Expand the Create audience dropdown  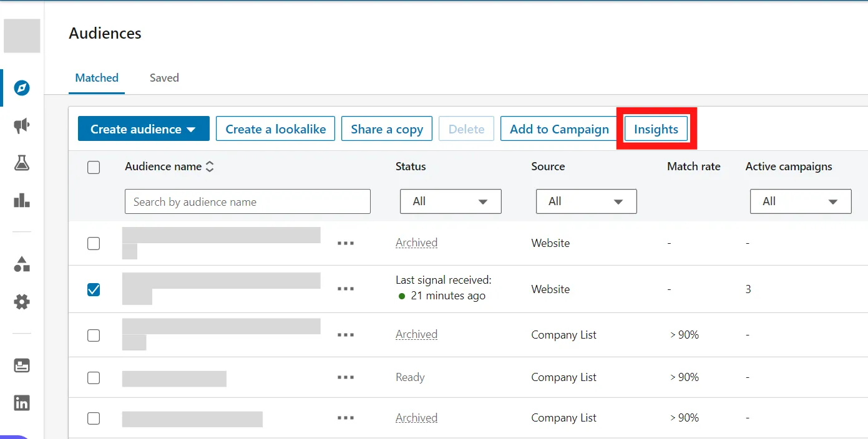pos(143,128)
